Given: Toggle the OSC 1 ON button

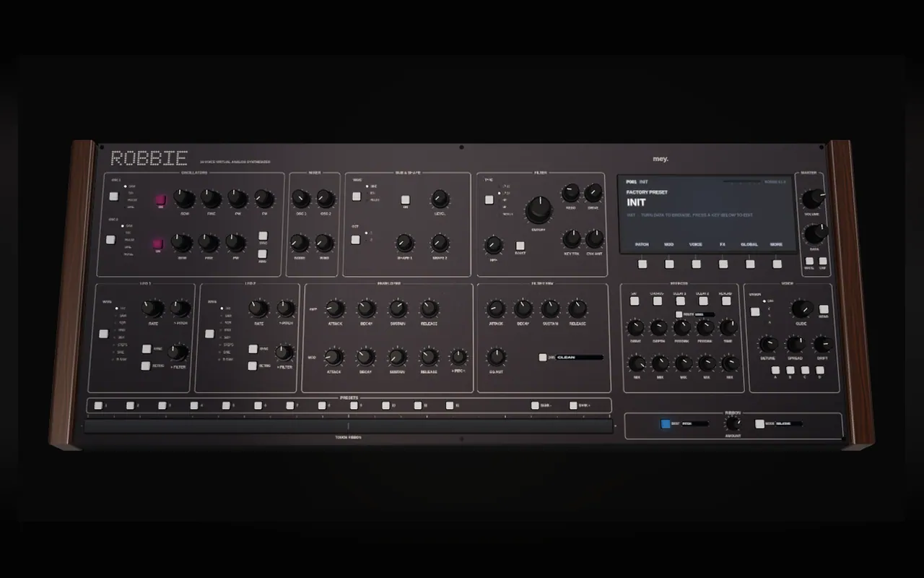Looking at the screenshot, I should (160, 200).
